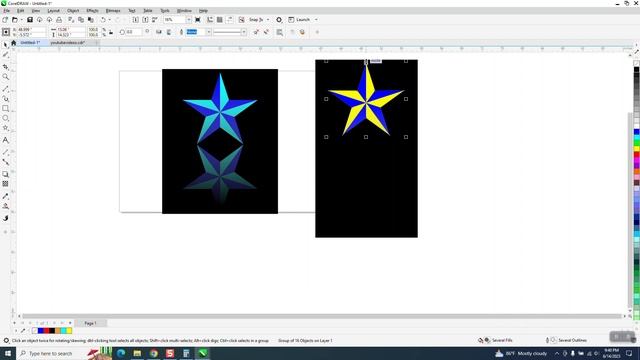Screen dimensions: 640x360
Task: Select the Drop Shadow tool
Action: point(5,174)
